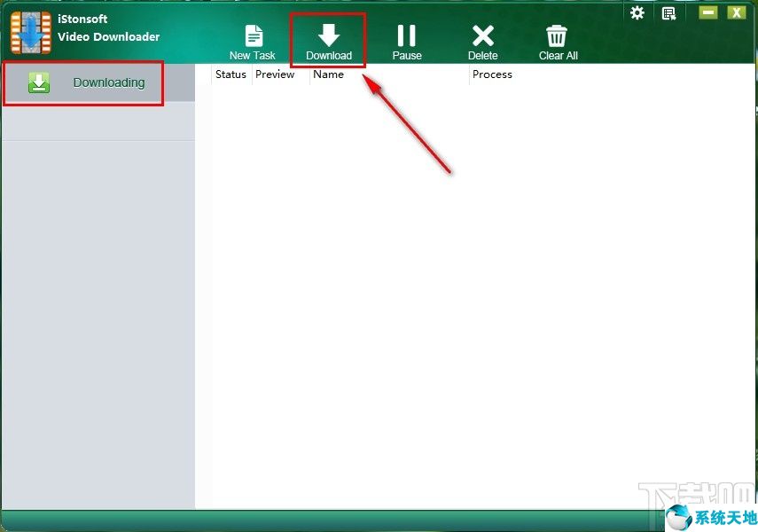Sort tasks by the Status column
758x532 pixels.
[231, 74]
